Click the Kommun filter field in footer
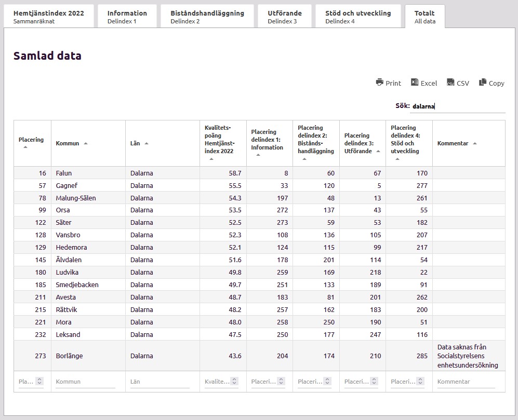Screen dimensions: 518x420 pos(86,382)
